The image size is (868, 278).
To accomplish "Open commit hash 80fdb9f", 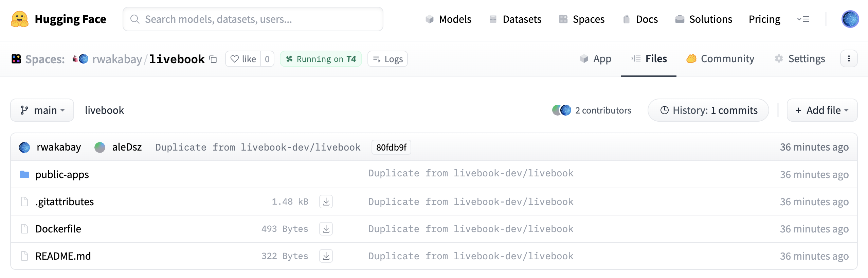I will tap(391, 147).
